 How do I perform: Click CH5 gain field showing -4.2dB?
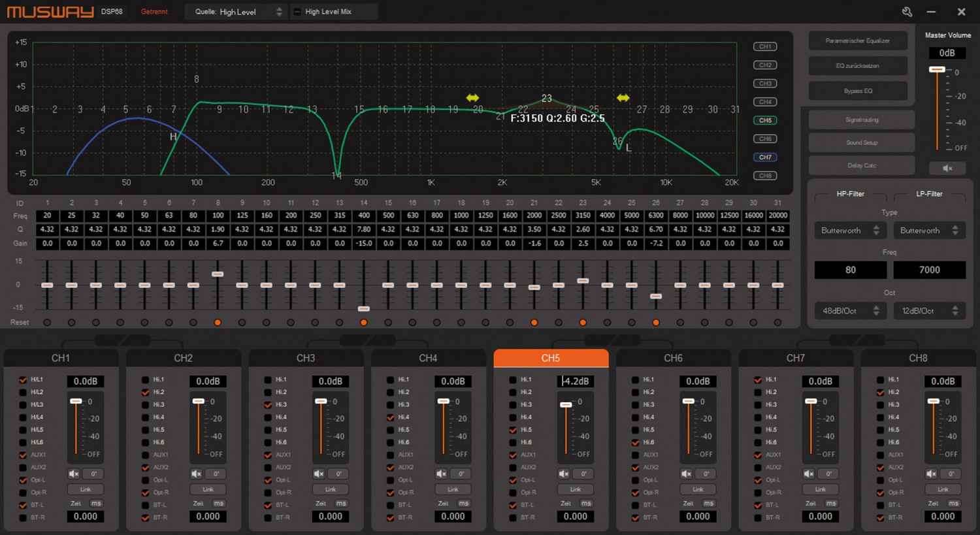[x=576, y=381]
